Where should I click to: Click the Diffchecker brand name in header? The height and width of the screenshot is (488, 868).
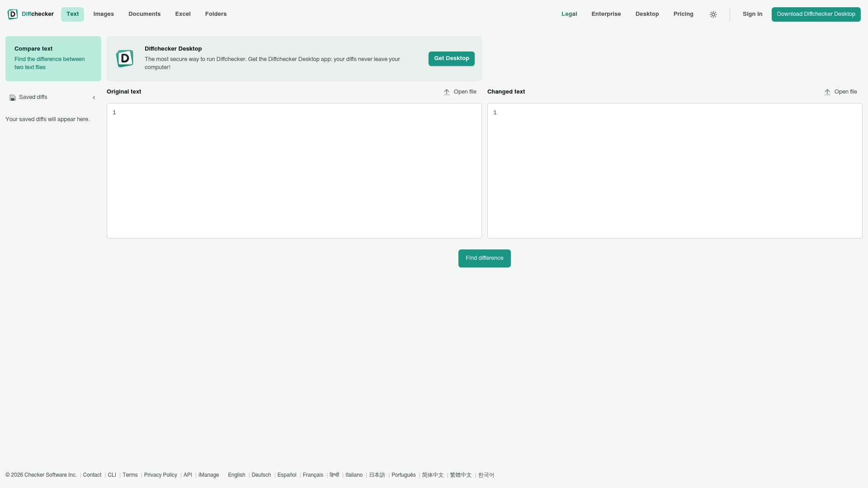(x=38, y=14)
